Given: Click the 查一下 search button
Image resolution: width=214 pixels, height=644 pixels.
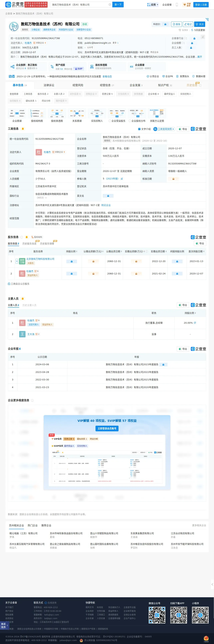Looking at the screenshot, I should click(118, 5).
